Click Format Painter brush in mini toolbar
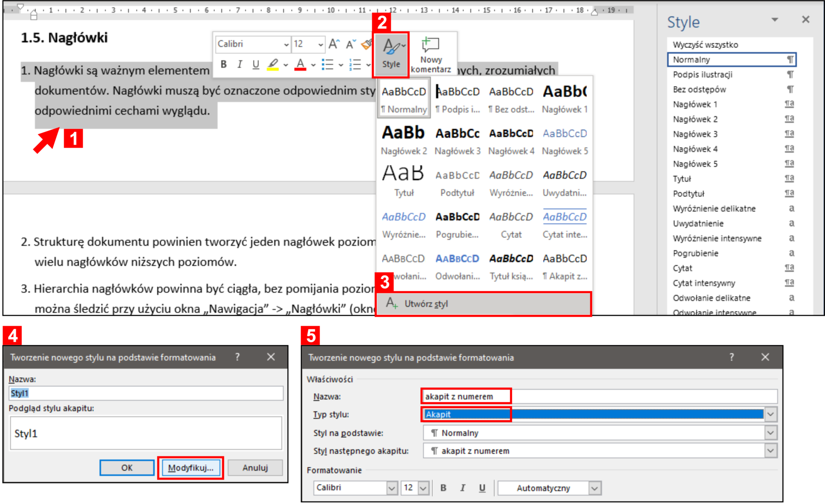The height and width of the screenshot is (504, 825). pyautogui.click(x=367, y=44)
